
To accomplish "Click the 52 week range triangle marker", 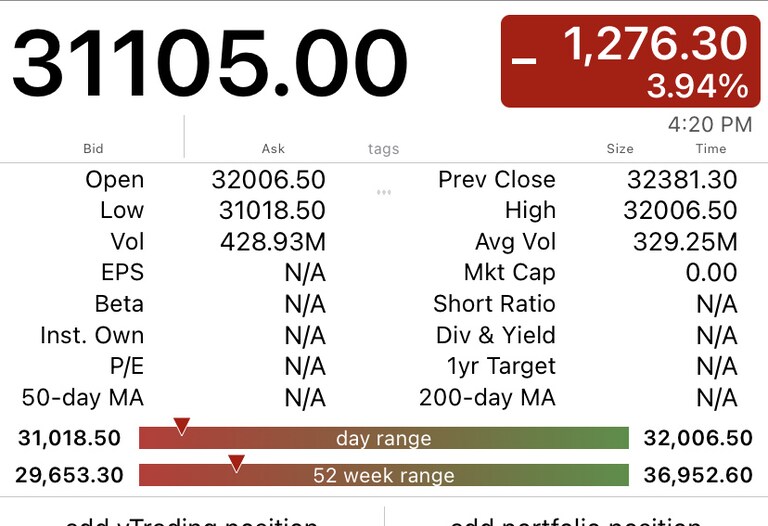I will pos(236,463).
